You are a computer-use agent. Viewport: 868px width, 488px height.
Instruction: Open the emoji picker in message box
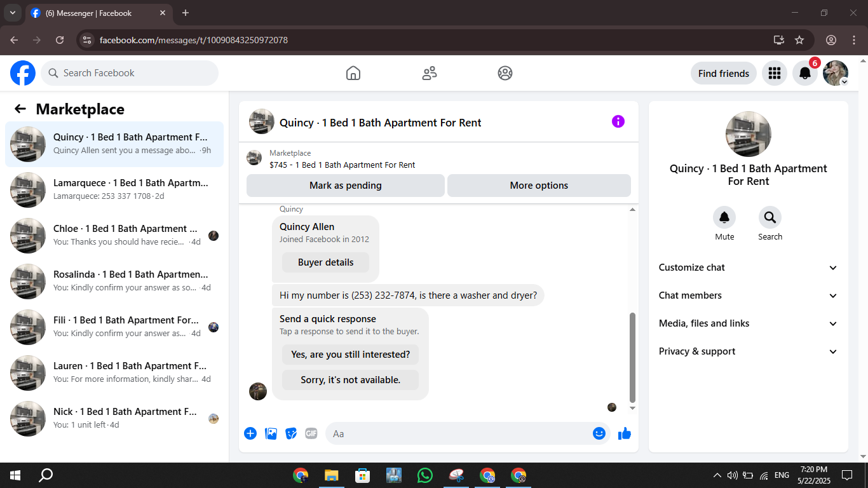coord(599,433)
